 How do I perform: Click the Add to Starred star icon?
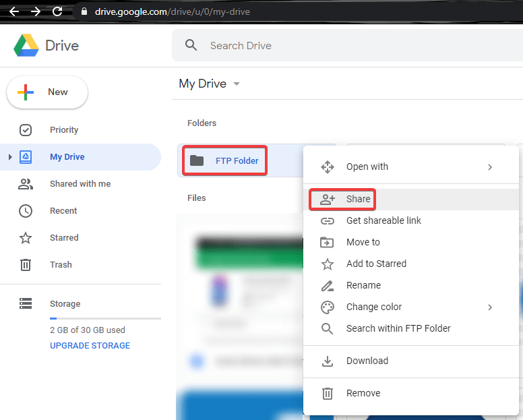coord(327,264)
